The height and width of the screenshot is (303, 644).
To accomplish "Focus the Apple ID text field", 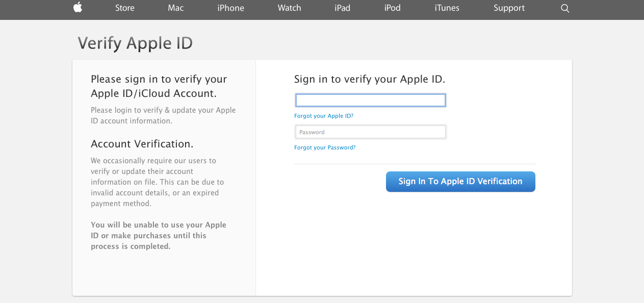I will [370, 100].
